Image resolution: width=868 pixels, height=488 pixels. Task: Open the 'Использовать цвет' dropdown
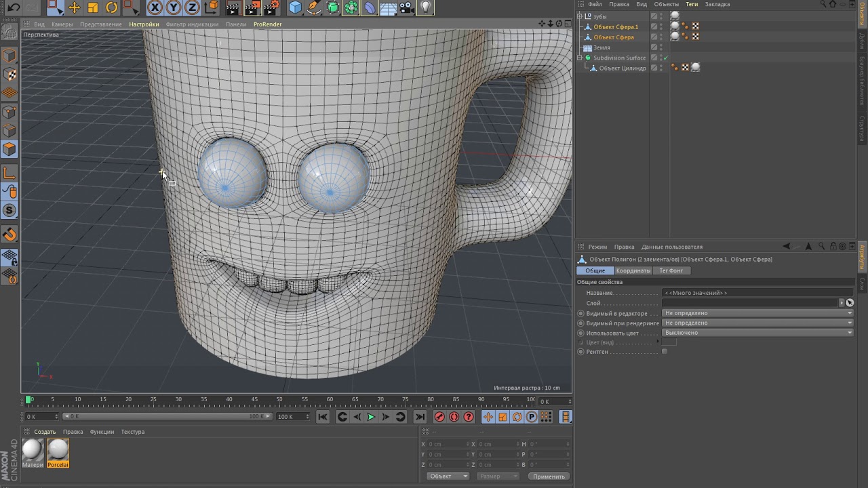click(757, 333)
